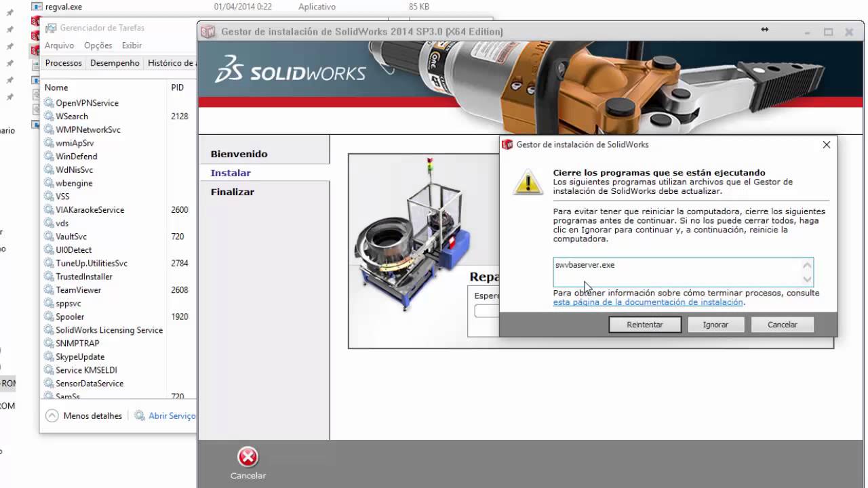Viewport: 868px width, 488px height.
Task: Select the SensorDataService row
Action: coord(119,384)
